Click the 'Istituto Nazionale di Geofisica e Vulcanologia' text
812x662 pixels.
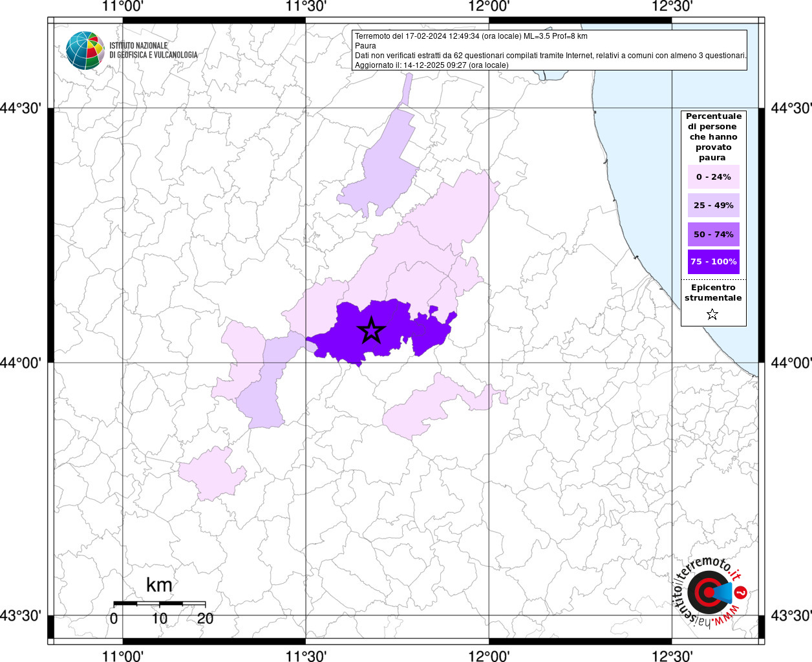point(153,50)
